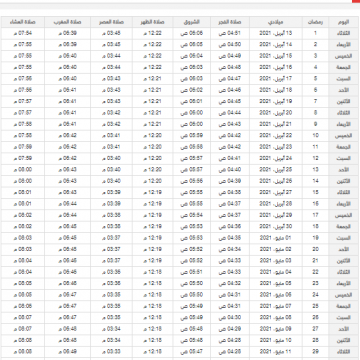The height and width of the screenshot is (360, 360).
Task: Click the red button in the top-right corner
Action: coord(356,1)
